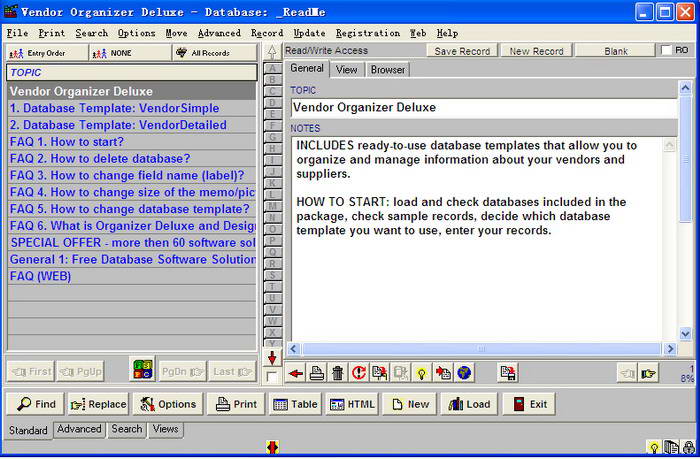Toggle the RO read-only checkbox

tap(666, 50)
